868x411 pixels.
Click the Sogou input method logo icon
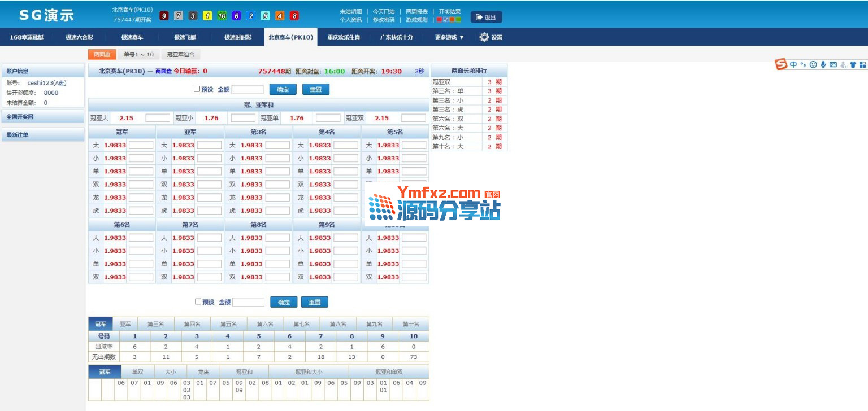click(781, 64)
